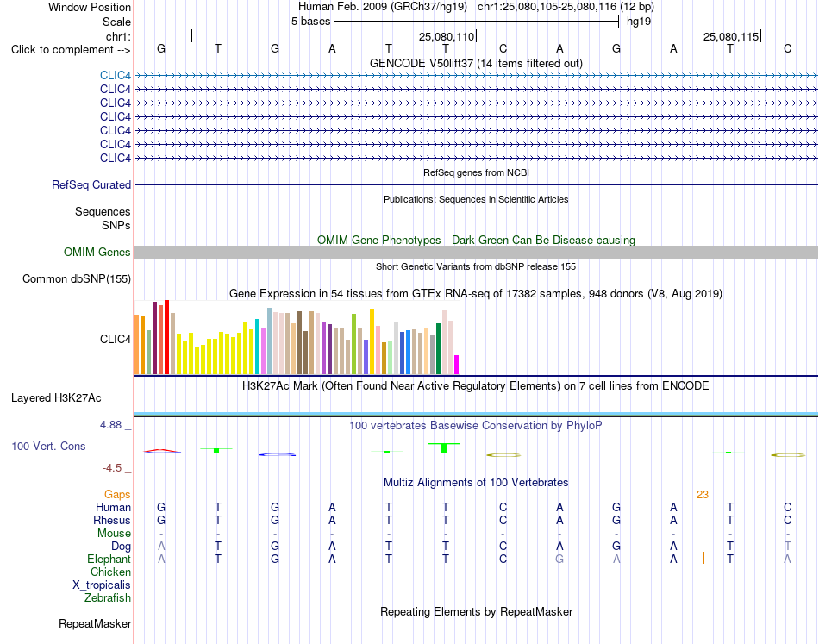Click the blue-outlined PhyloP glyph
The width and height of the screenshot is (819, 644).
277,455
